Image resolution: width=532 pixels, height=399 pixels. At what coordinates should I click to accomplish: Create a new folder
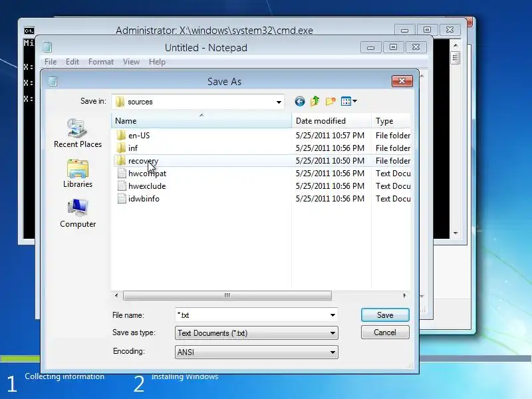331,101
